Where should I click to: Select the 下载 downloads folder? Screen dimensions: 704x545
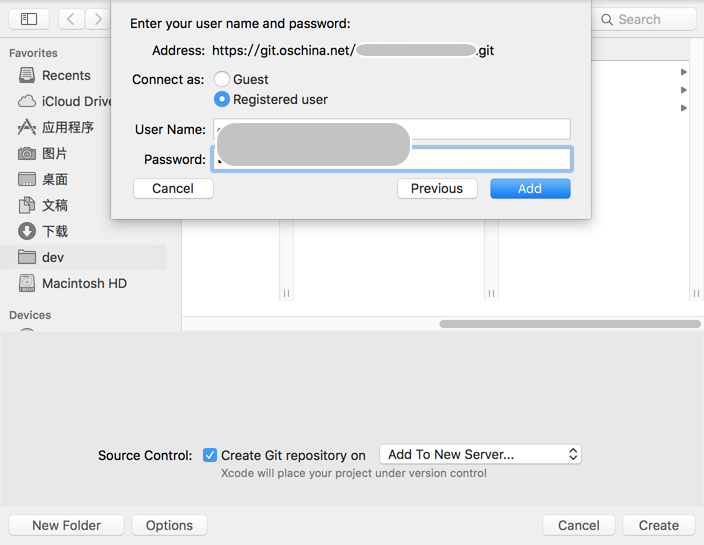pyautogui.click(x=54, y=231)
